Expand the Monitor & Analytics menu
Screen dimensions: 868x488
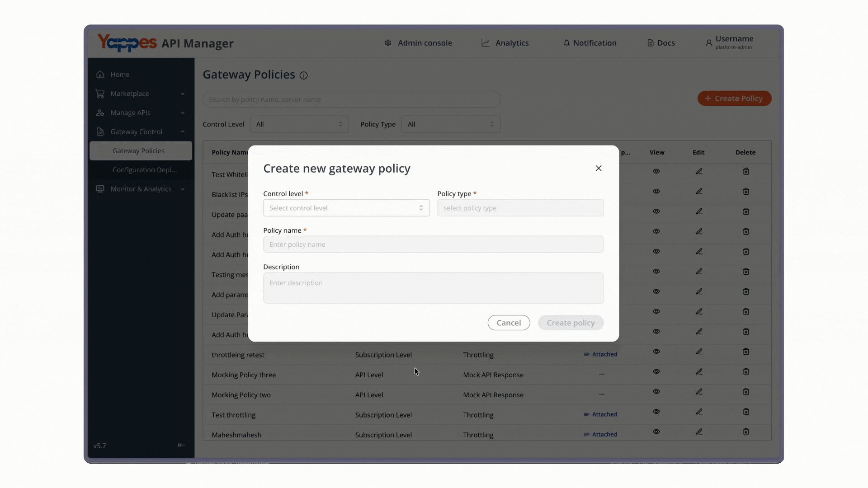[x=141, y=189]
